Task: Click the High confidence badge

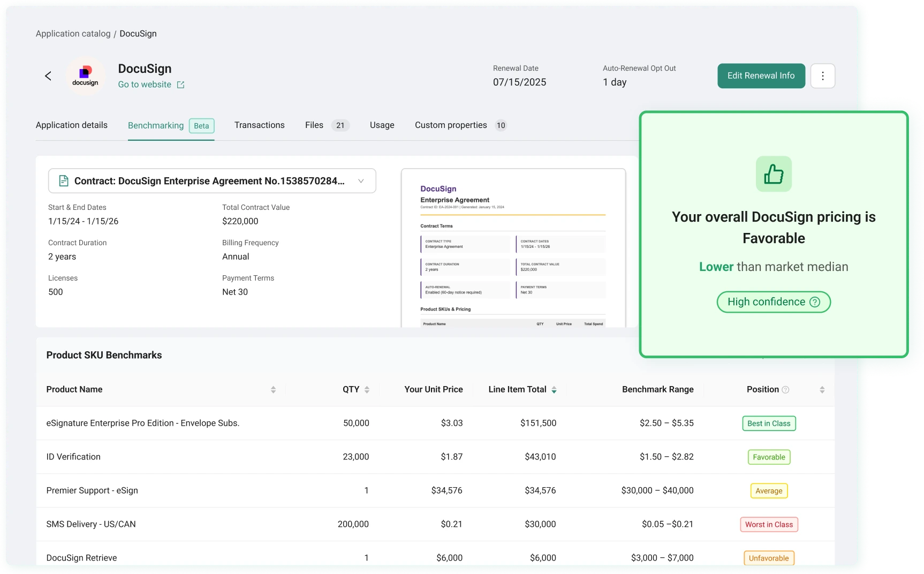Action: tap(774, 302)
